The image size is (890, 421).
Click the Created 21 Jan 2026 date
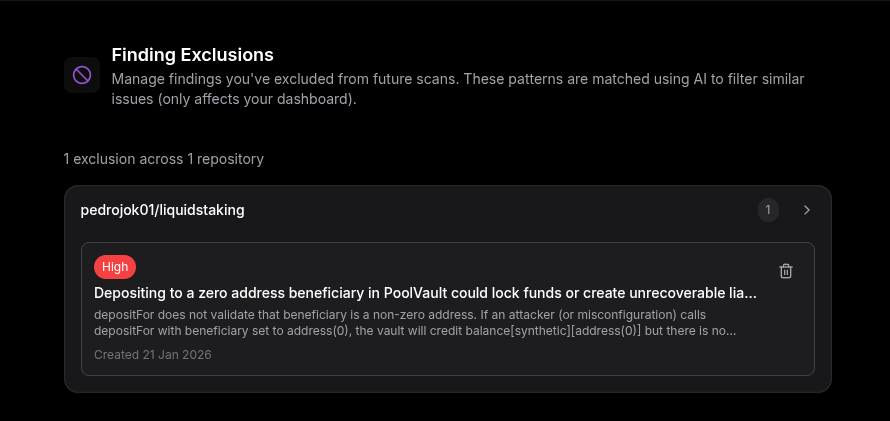tap(153, 354)
